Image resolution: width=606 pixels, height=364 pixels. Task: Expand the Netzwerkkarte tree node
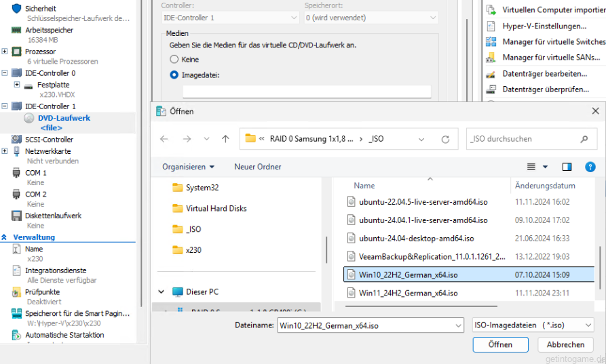[5, 150]
